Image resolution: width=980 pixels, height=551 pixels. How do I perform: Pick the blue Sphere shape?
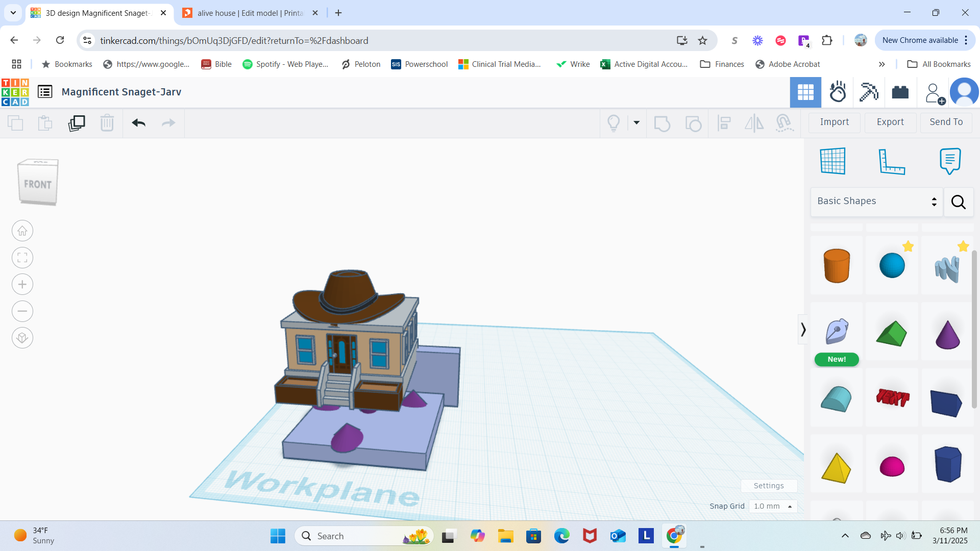coord(892,265)
